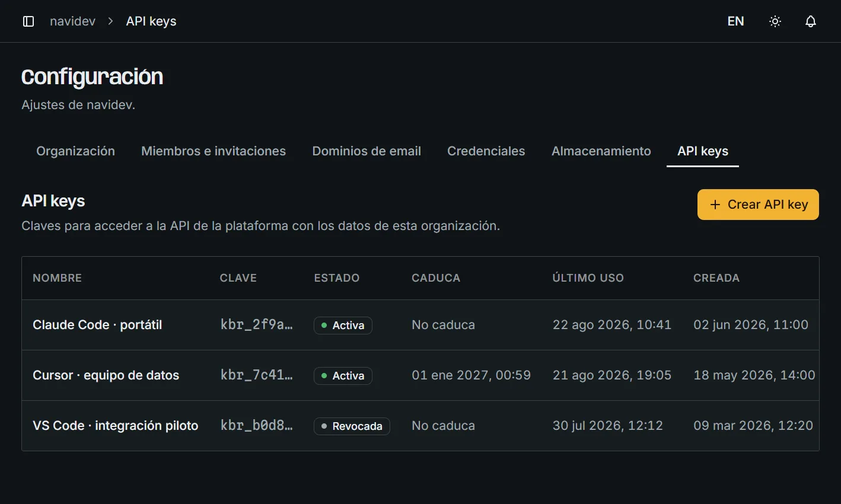Click created date 09 mar 2026, 12:20
Viewport: 841px width, 504px height.
coord(753,426)
